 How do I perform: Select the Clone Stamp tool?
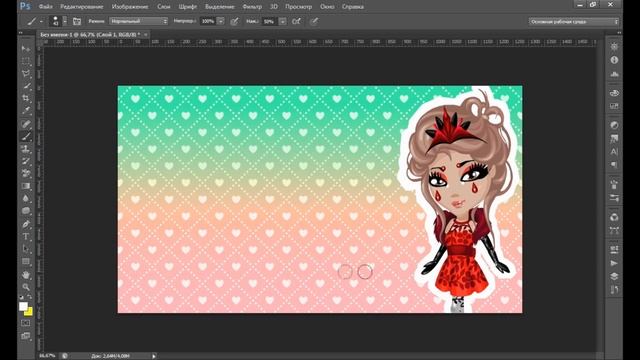pos(26,149)
